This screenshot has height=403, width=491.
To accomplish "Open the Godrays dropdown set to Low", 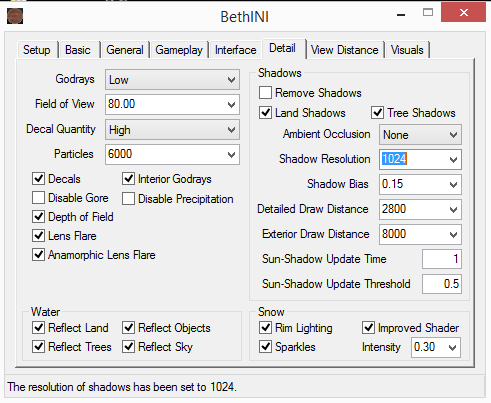I will tap(172, 80).
